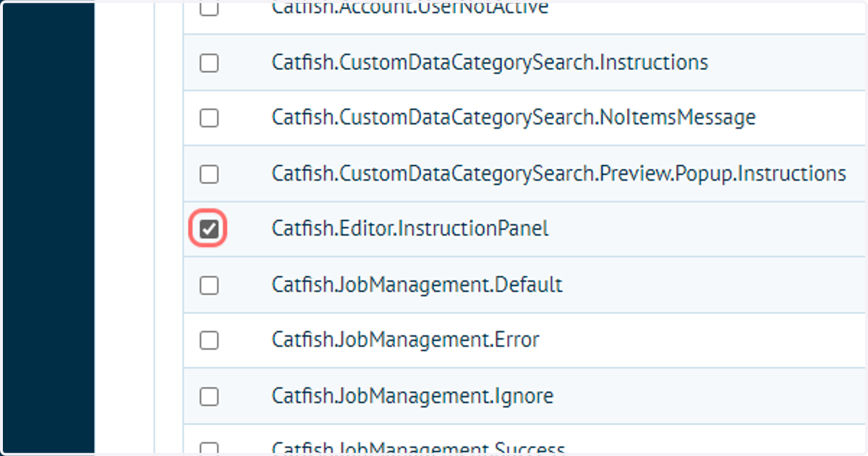Screen dimensions: 868x456
Task: Tick the Catfish.JobManagement.Error checkbox
Action: point(209,340)
